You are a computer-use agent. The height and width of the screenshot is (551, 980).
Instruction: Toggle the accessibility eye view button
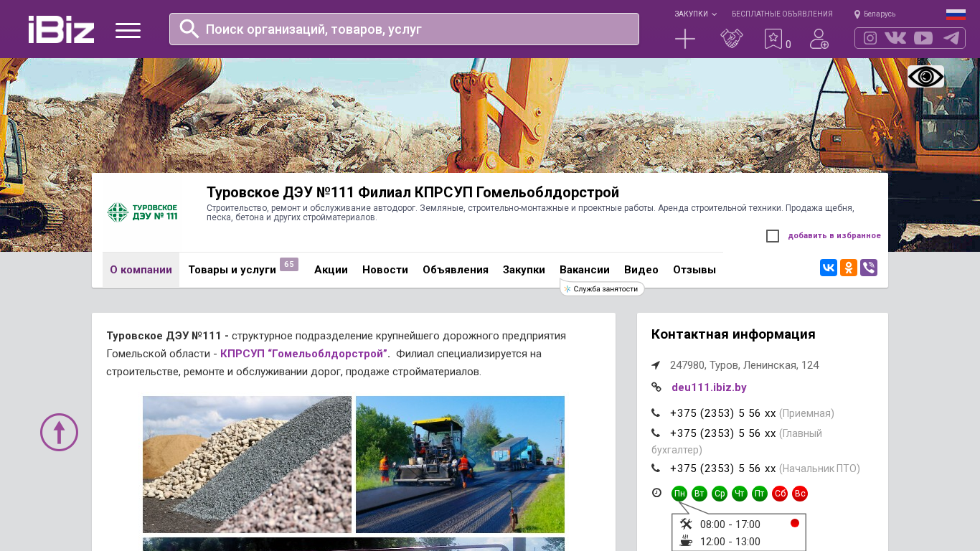(x=925, y=76)
